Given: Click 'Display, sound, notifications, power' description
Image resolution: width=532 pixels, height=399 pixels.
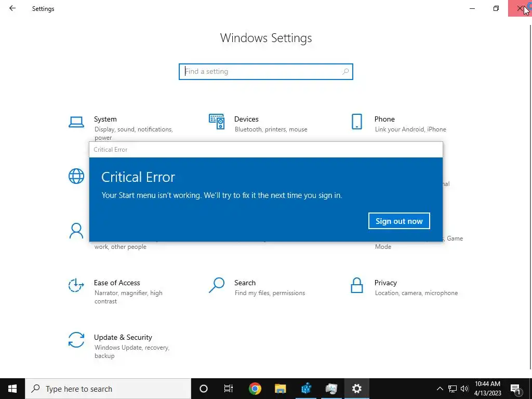Looking at the screenshot, I should click(x=134, y=134).
